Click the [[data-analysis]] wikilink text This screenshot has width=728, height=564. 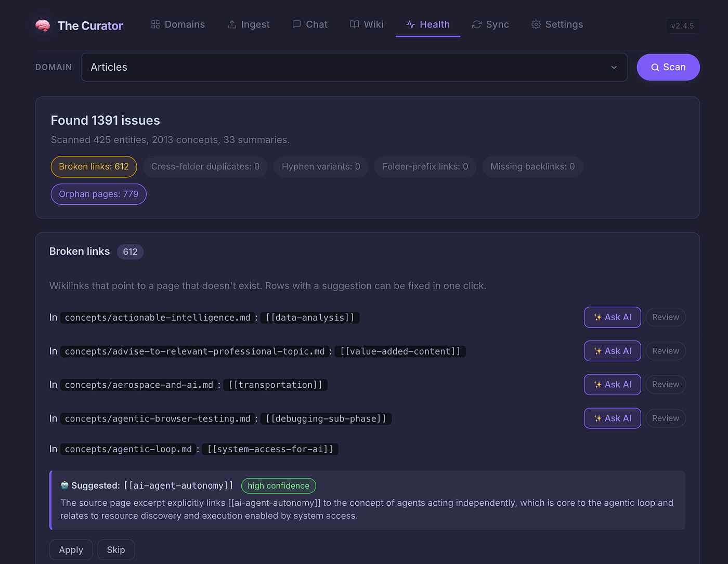tap(310, 318)
